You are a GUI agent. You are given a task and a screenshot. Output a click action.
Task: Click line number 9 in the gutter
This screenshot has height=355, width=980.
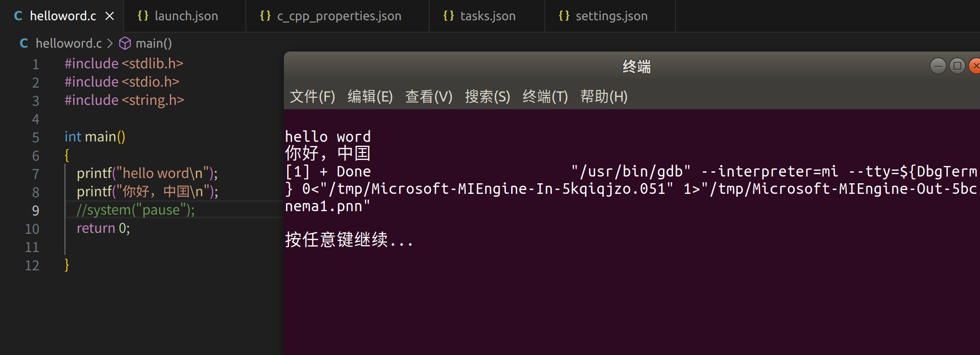point(36,210)
